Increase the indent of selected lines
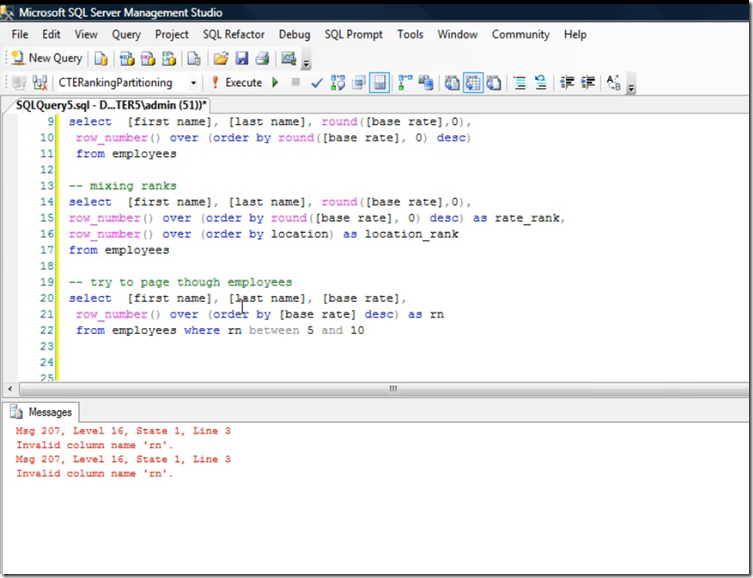Screen dimensions: 753x578 point(588,83)
